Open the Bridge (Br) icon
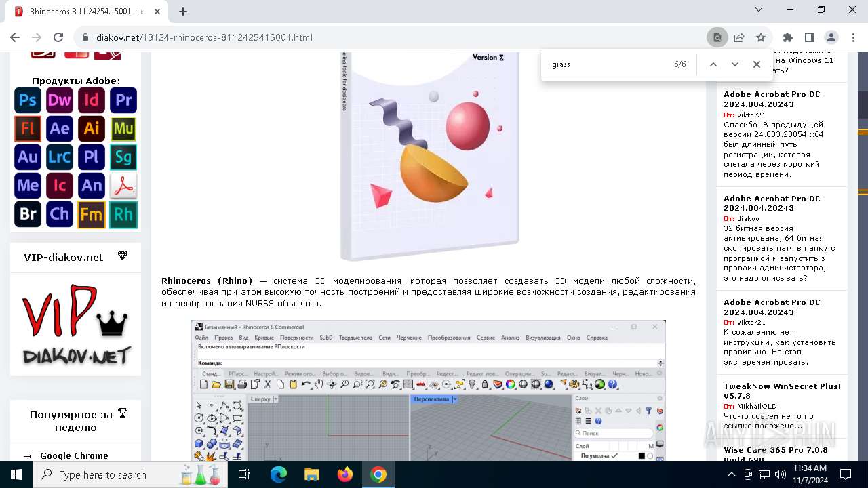 click(x=28, y=215)
